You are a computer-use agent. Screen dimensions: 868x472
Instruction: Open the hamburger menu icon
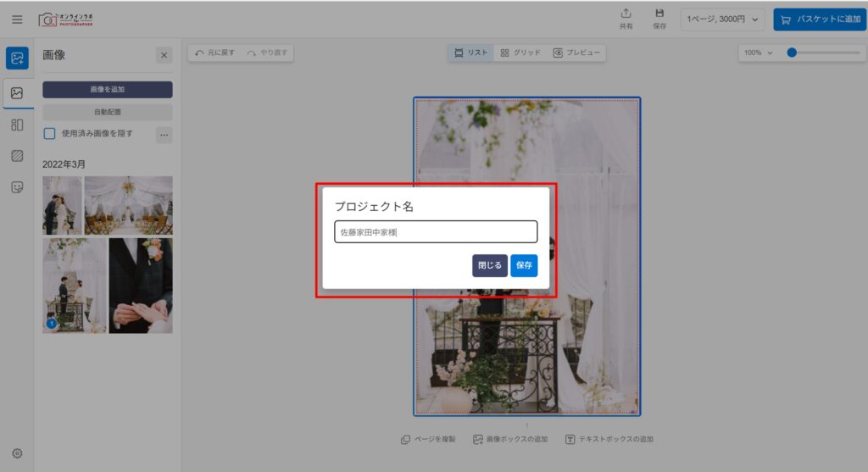[x=17, y=19]
